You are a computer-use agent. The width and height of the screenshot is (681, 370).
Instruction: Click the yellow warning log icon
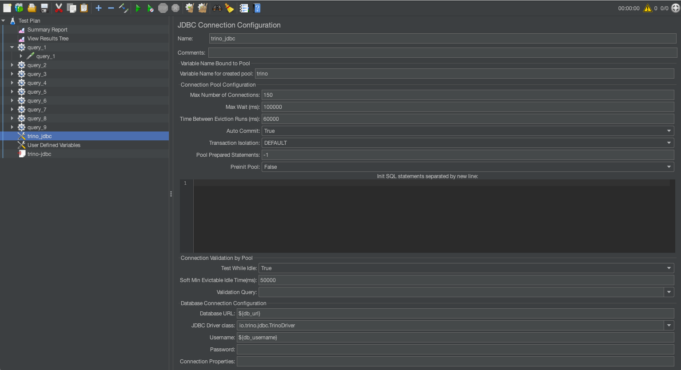click(x=648, y=8)
